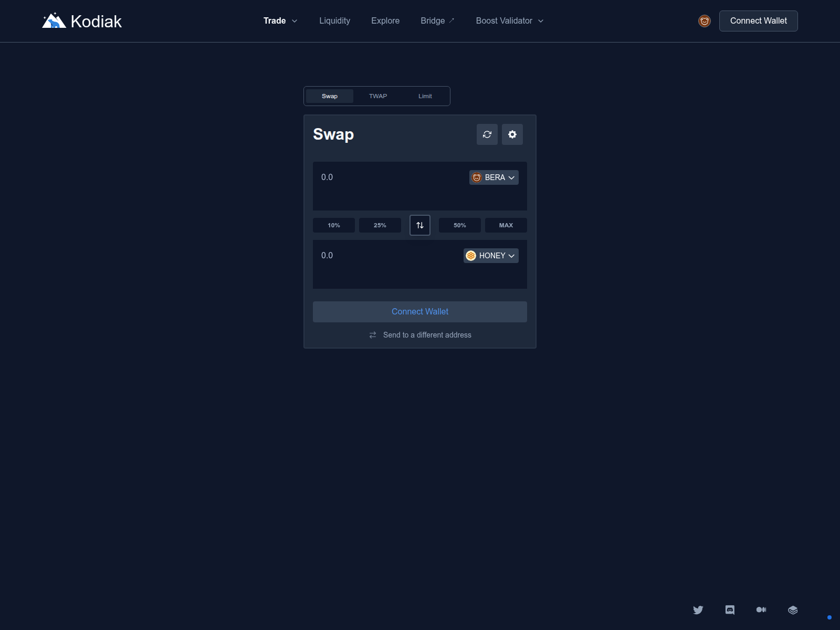Click the Kodiak logo in header
The height and width of the screenshot is (630, 840).
[x=82, y=21]
